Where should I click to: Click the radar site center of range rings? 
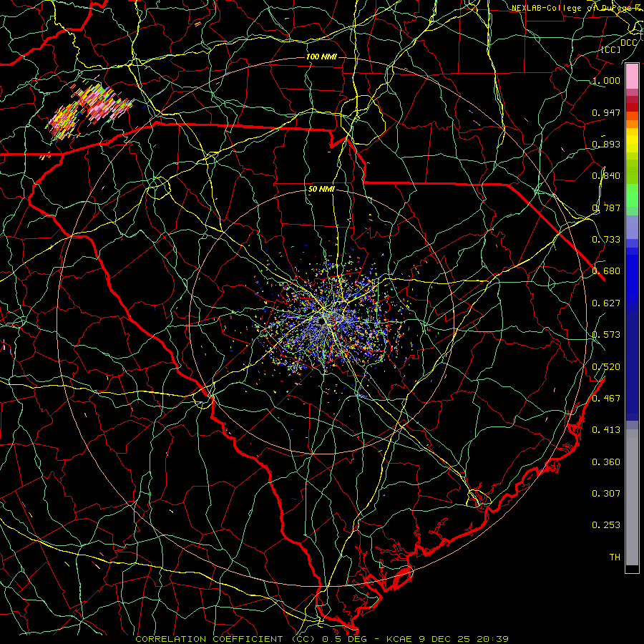(x=322, y=321)
